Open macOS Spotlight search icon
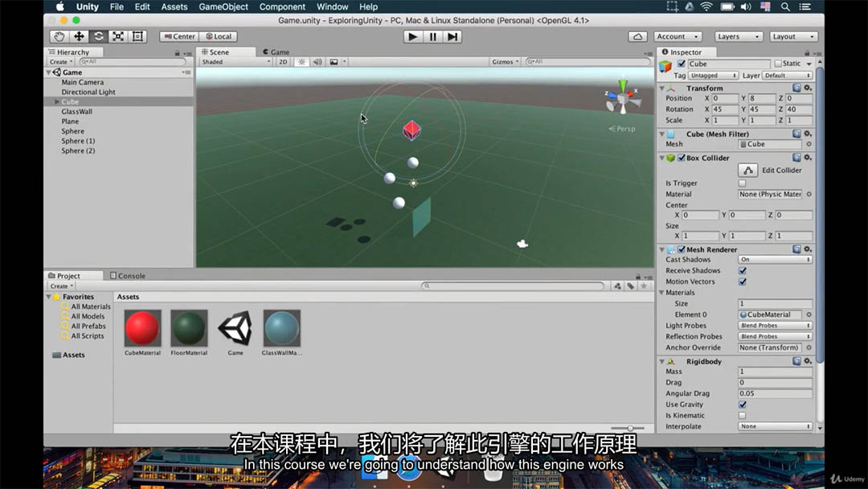The image size is (868, 489). 785,6
